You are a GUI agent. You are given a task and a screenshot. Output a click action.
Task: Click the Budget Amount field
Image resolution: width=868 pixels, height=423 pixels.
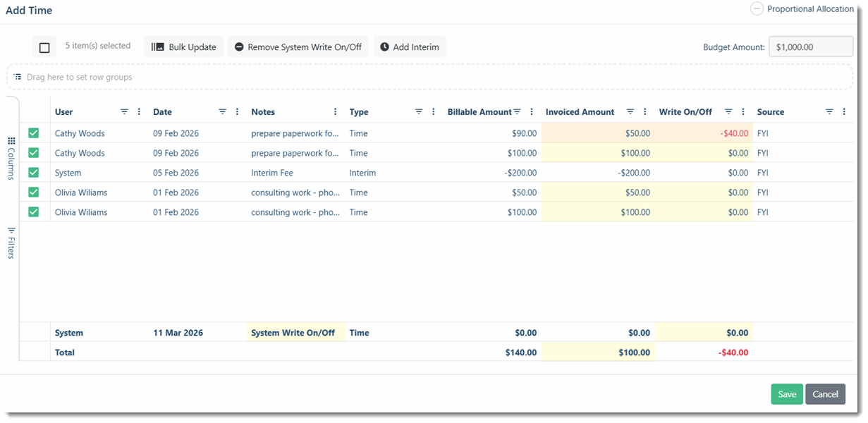(811, 47)
